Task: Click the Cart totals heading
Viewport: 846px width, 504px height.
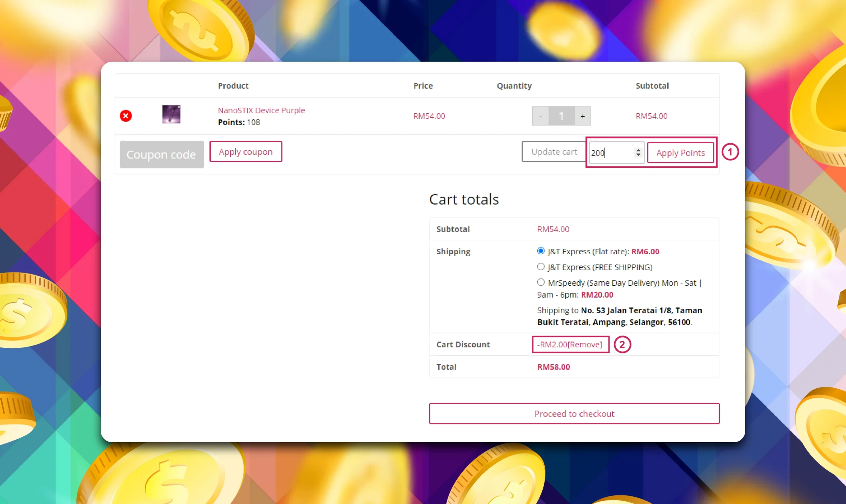Action: point(464,199)
